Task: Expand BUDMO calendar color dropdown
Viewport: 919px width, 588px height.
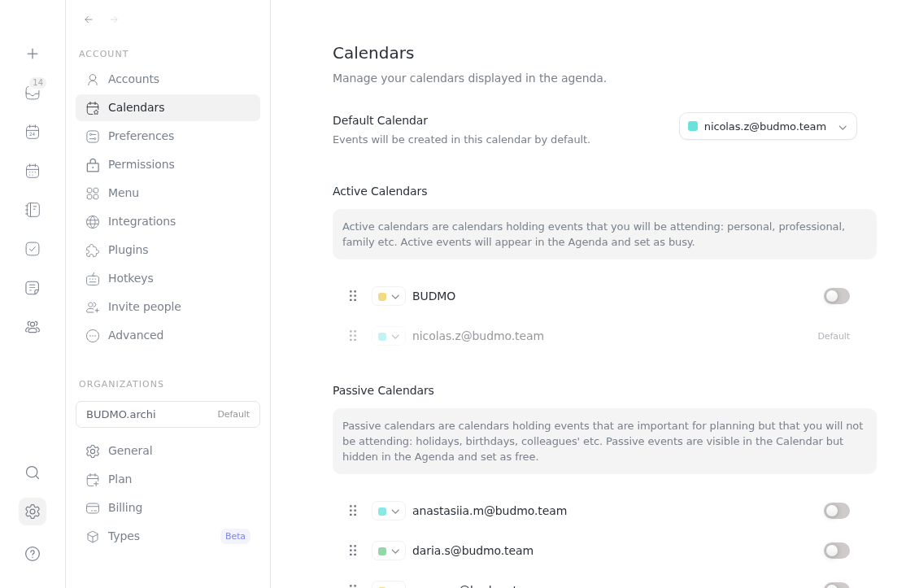Action: 389,296
